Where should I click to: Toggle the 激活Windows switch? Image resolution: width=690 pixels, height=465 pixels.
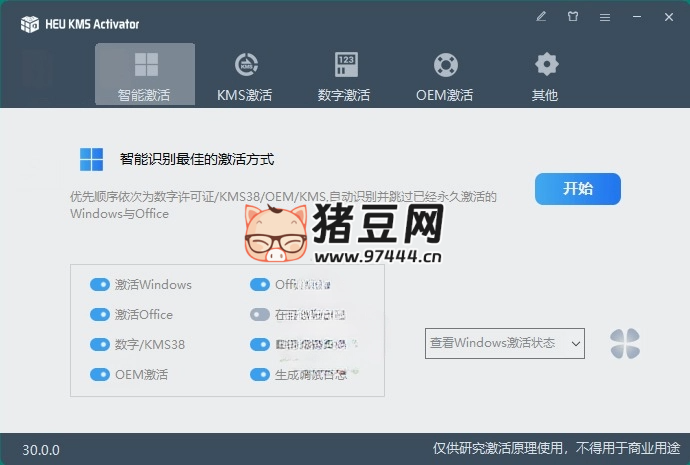tap(100, 285)
